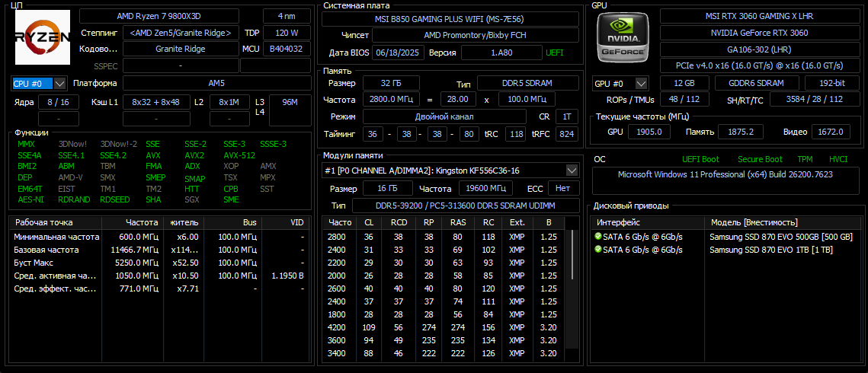This screenshot has height=373, width=868.
Task: Click the tRFC value '824'
Action: [x=567, y=134]
